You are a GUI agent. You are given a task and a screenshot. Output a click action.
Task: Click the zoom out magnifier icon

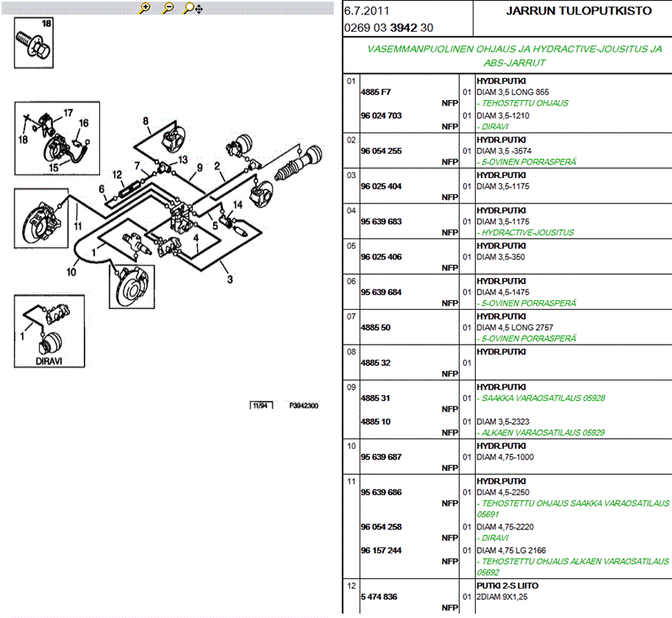coord(168,8)
